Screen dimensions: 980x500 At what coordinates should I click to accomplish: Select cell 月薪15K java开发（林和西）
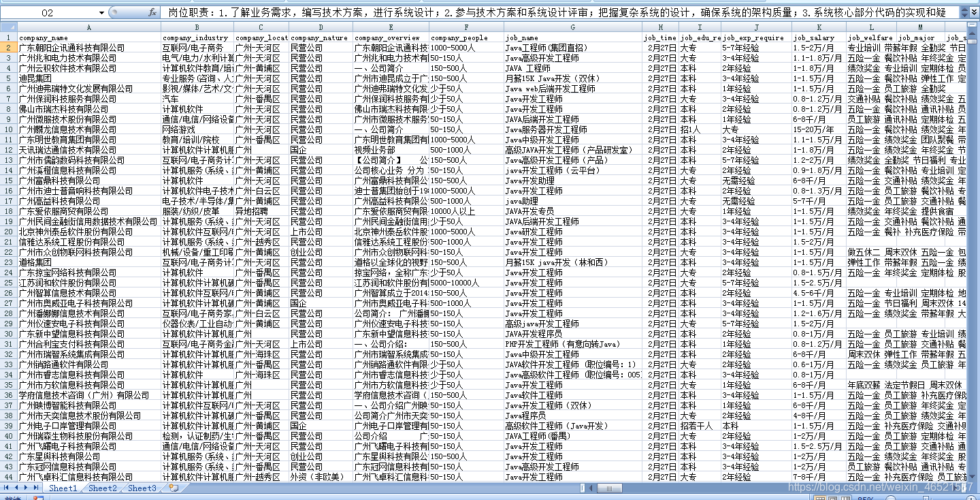(x=573, y=262)
